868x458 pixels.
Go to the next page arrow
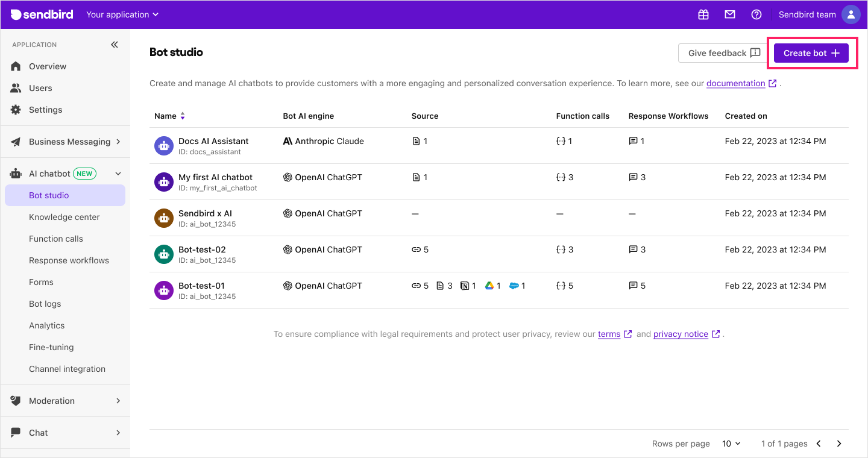click(839, 444)
